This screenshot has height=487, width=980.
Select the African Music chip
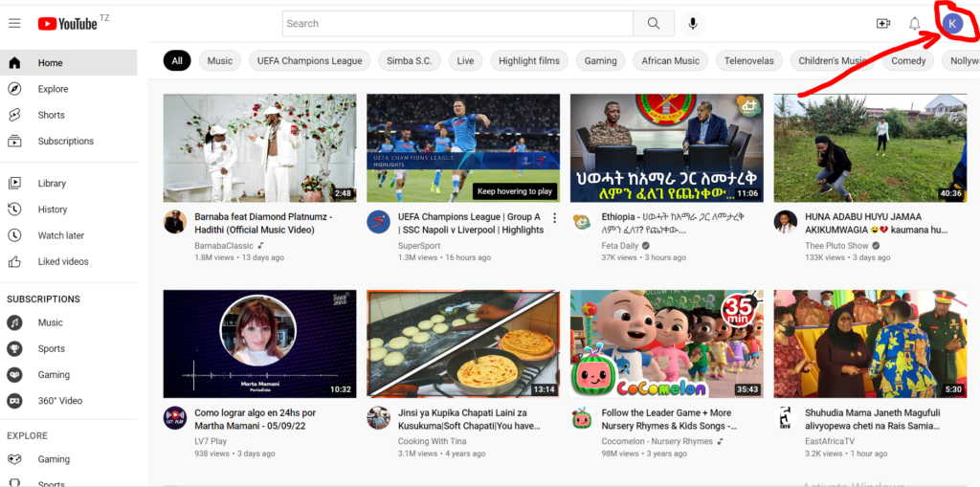pyautogui.click(x=671, y=60)
